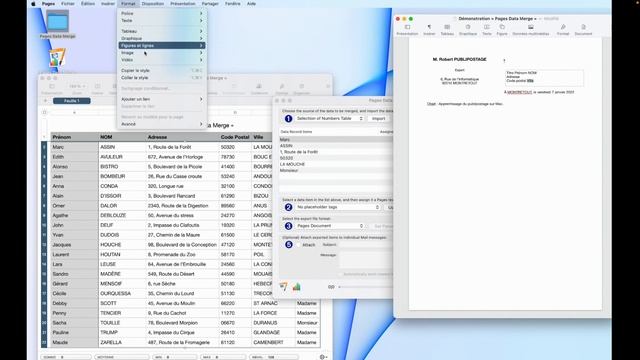Click the address text box in Pages document
Screen dimensions: 640x360
coord(544,77)
